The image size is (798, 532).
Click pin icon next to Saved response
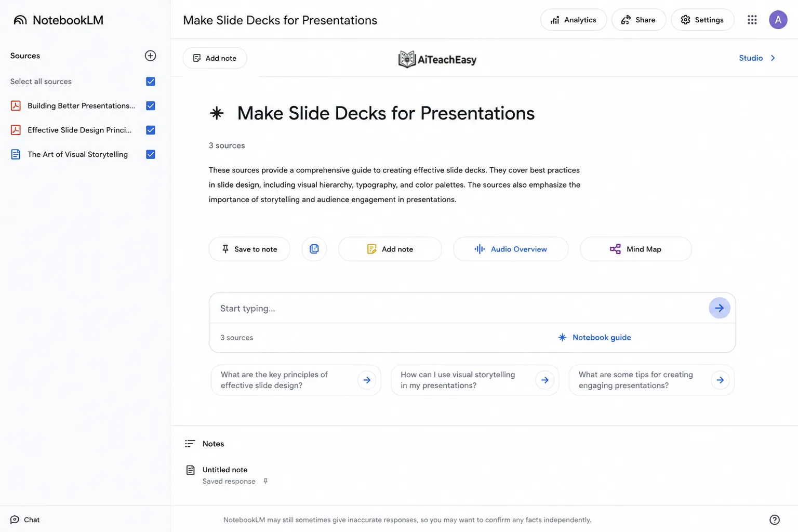click(265, 481)
